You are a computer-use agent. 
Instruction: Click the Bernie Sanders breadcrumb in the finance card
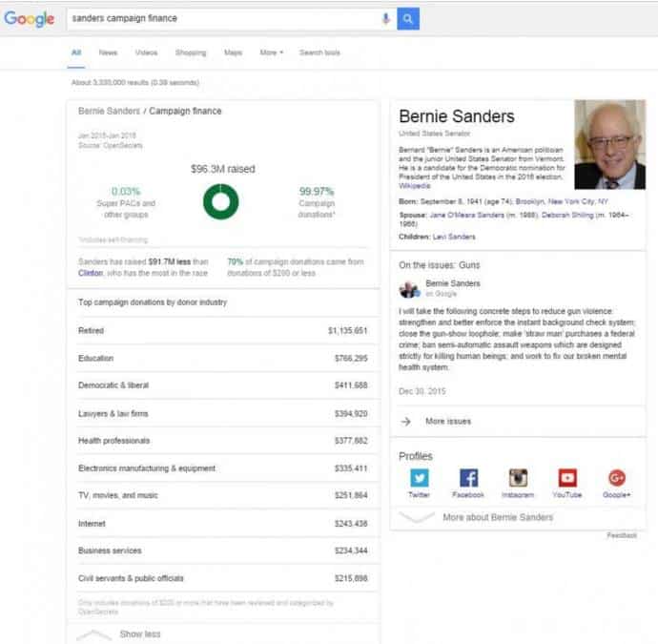click(x=109, y=111)
